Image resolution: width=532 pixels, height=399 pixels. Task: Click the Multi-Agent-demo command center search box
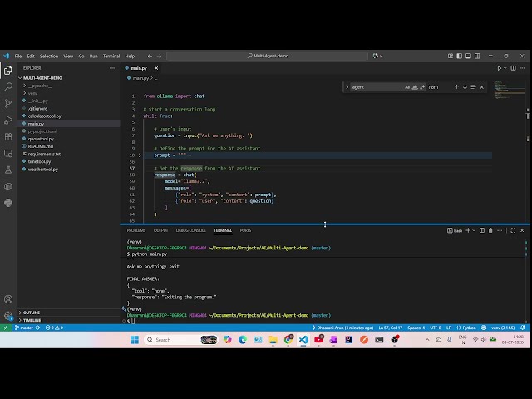(268, 56)
